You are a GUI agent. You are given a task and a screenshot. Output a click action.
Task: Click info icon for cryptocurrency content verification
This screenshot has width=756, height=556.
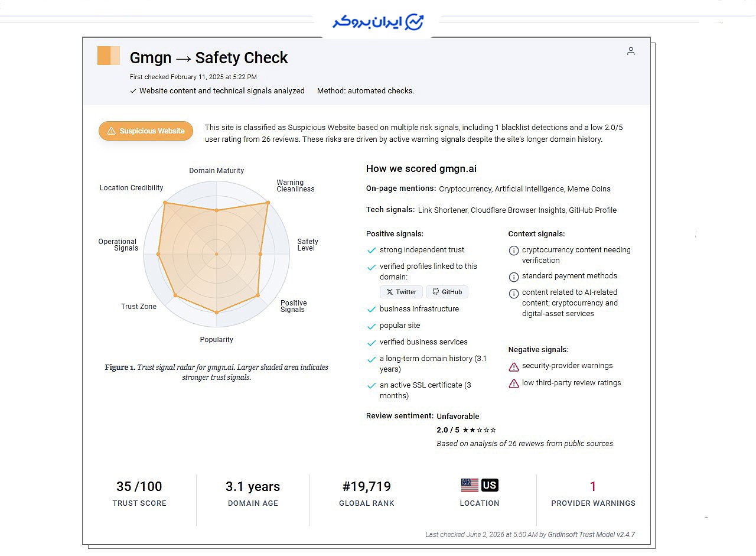pyautogui.click(x=514, y=251)
